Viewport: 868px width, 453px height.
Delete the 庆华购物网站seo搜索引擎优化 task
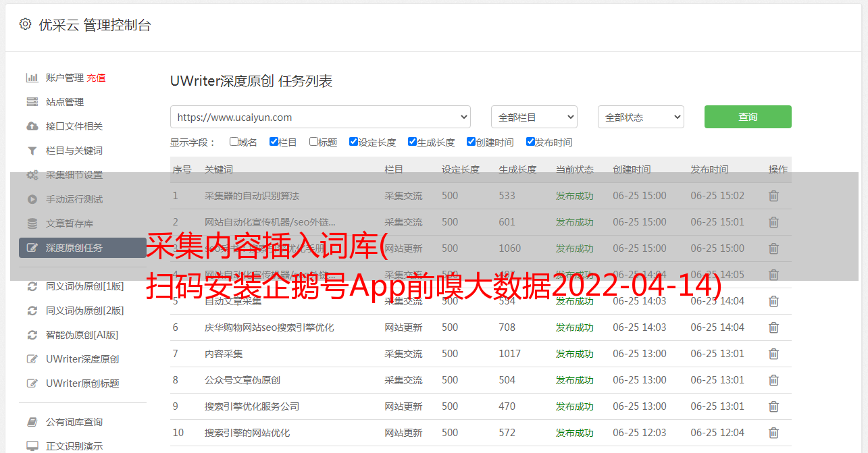(773, 327)
